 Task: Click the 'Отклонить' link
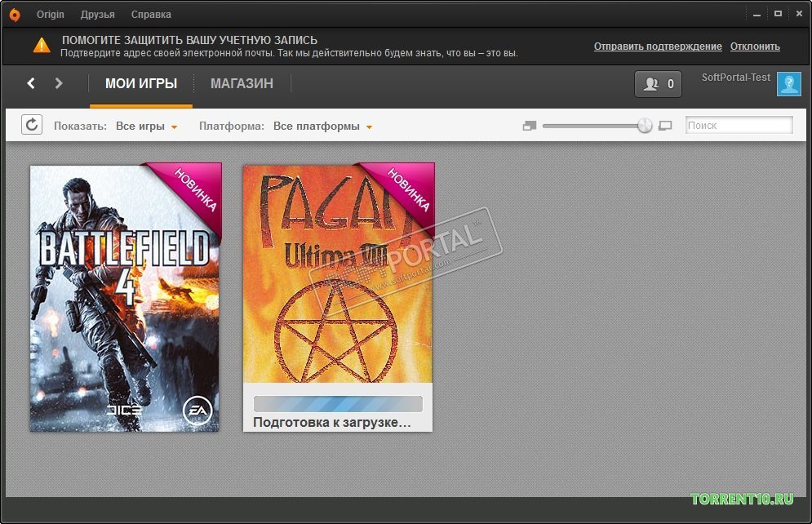[x=755, y=46]
